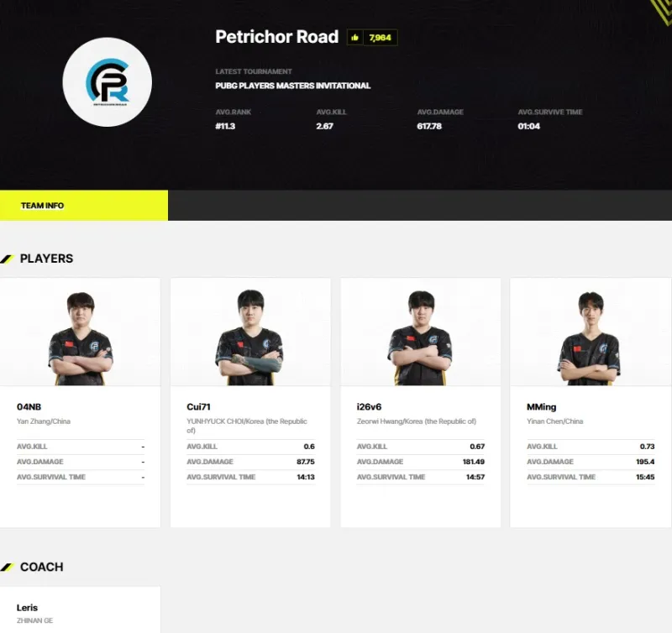Click the 04NB player name

click(x=29, y=407)
